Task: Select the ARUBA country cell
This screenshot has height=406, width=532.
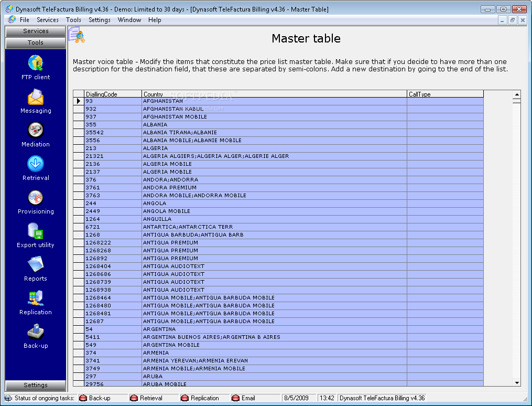Action: click(x=274, y=377)
